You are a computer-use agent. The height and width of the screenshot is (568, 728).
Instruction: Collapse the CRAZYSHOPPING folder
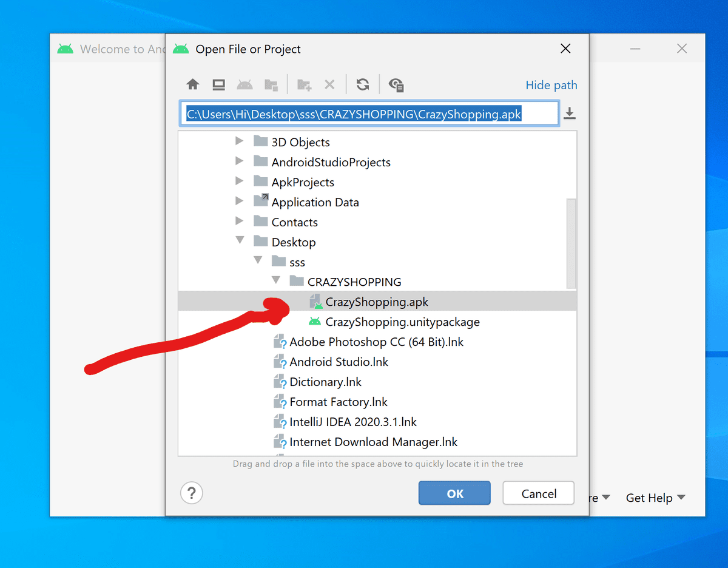tap(276, 281)
